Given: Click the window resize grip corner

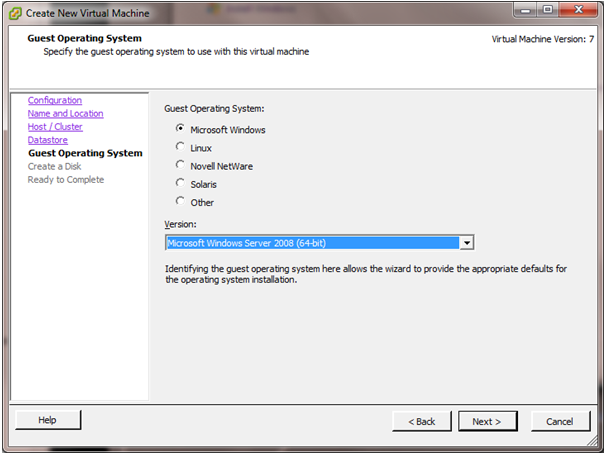Looking at the screenshot, I should [x=592, y=441].
